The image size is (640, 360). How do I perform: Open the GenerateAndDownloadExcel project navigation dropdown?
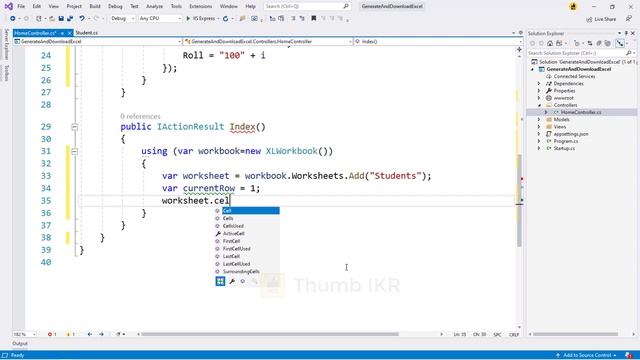pyautogui.click(x=98, y=42)
